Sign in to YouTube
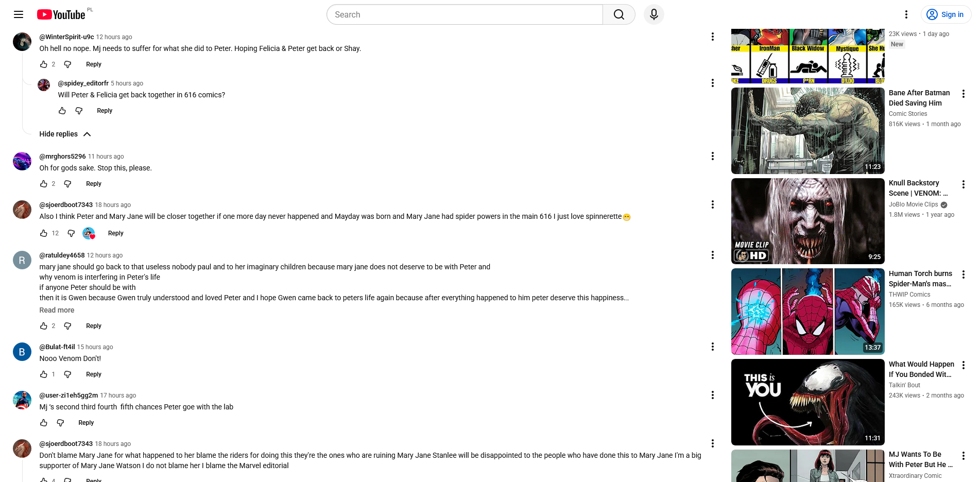This screenshot has height=482, width=980. [945, 14]
